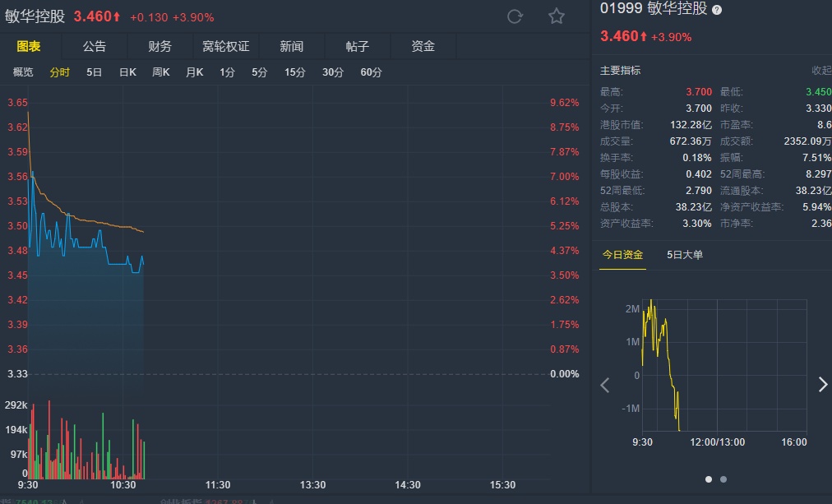This screenshot has width=832, height=504.
Task: Select the 5日 chart period
Action: pos(95,72)
